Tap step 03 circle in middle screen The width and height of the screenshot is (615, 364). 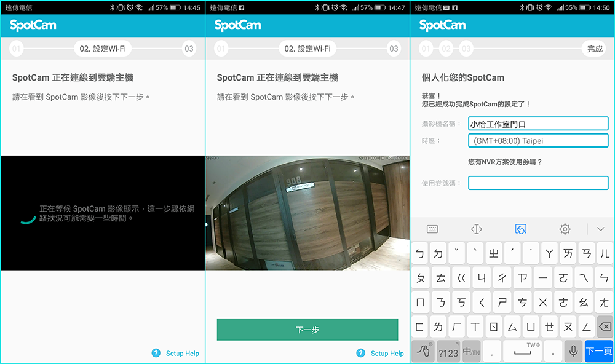coord(394,49)
